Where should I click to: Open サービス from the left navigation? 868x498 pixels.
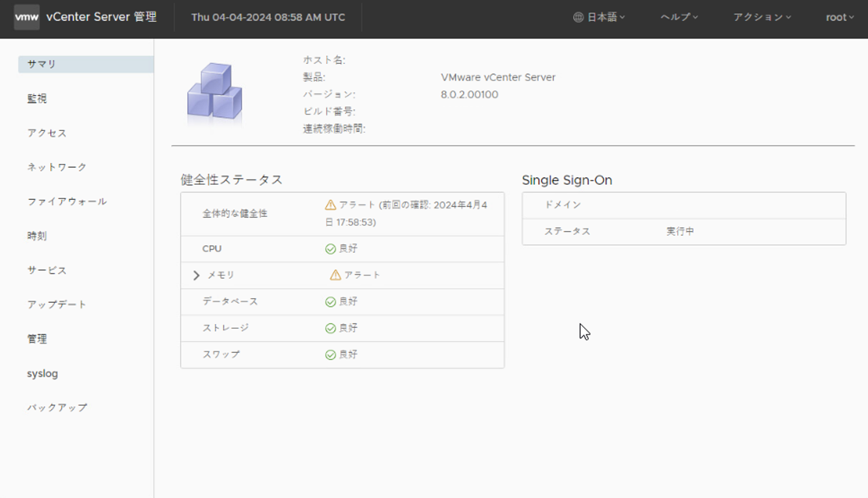(47, 270)
